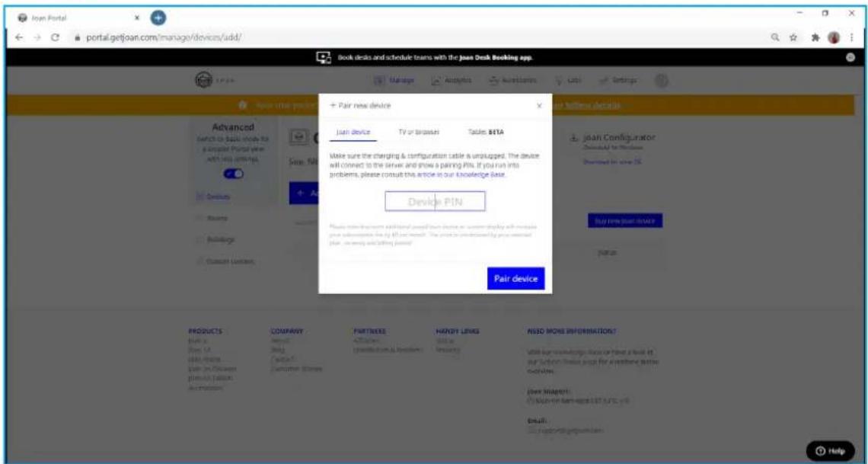Select Buildings in the sidebar
Screen dimensions: 868x464
[216, 240]
